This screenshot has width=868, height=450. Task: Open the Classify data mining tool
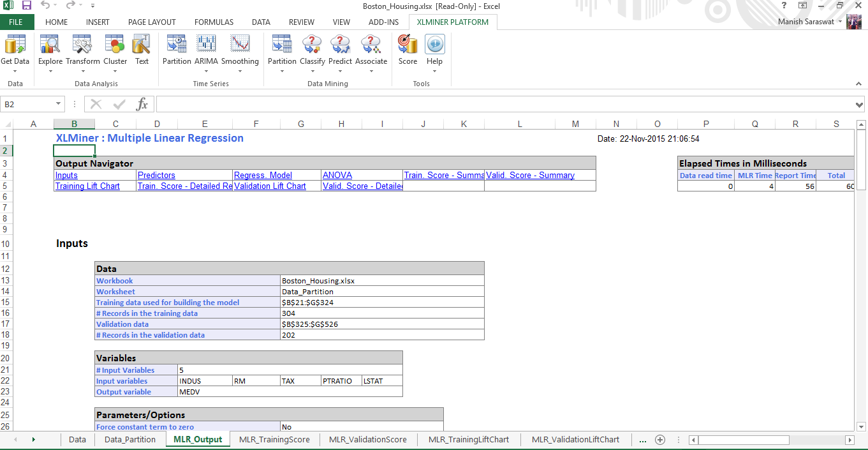point(313,50)
